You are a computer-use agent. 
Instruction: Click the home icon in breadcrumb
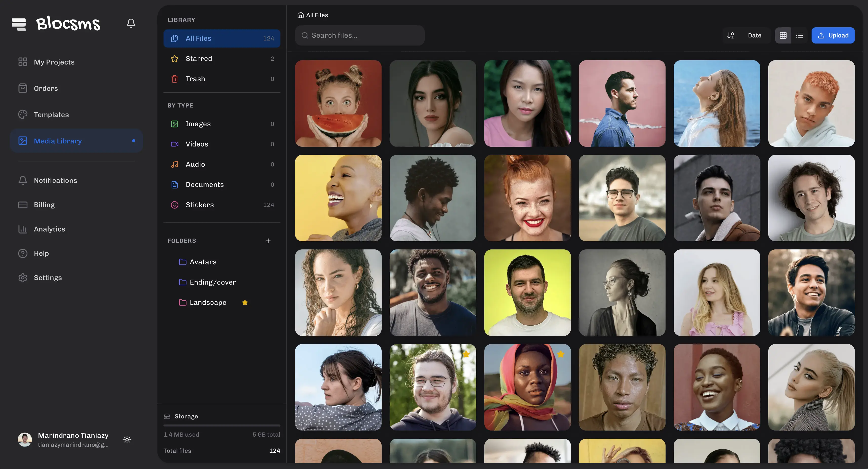point(301,15)
